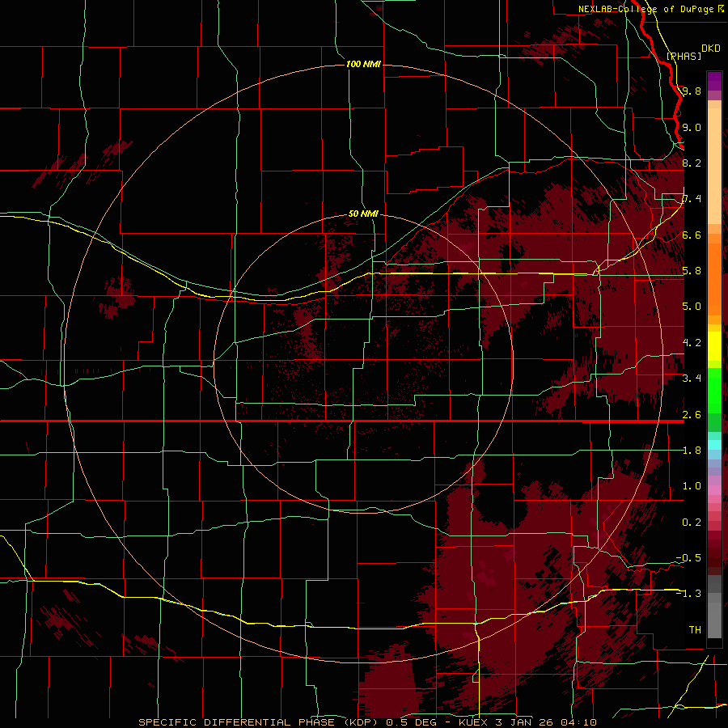Screen dimensions: 728x728
Task: Click the TH threshold legend label
Action: (x=695, y=629)
